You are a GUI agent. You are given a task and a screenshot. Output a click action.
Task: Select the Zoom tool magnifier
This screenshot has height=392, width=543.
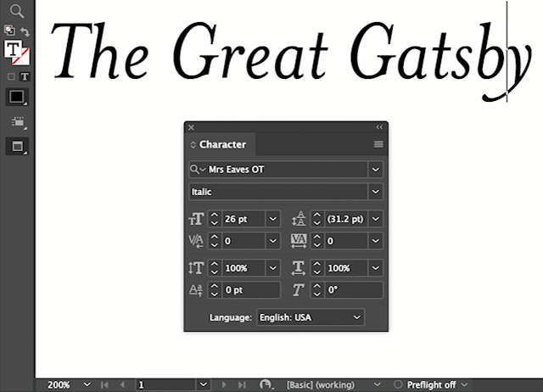pyautogui.click(x=16, y=11)
